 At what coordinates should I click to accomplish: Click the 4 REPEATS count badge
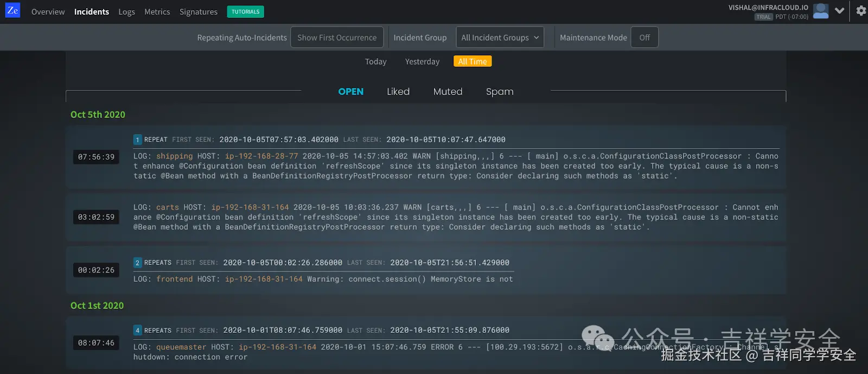(x=138, y=330)
